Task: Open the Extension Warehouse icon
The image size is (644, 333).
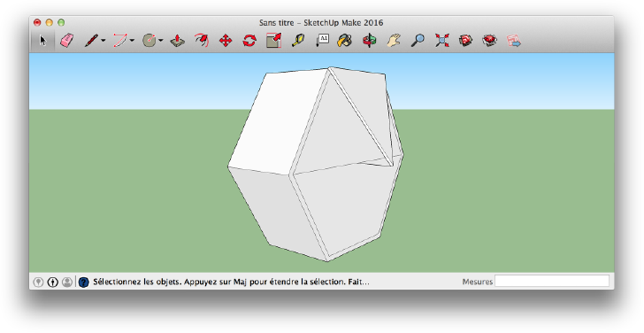Action: tap(490, 40)
